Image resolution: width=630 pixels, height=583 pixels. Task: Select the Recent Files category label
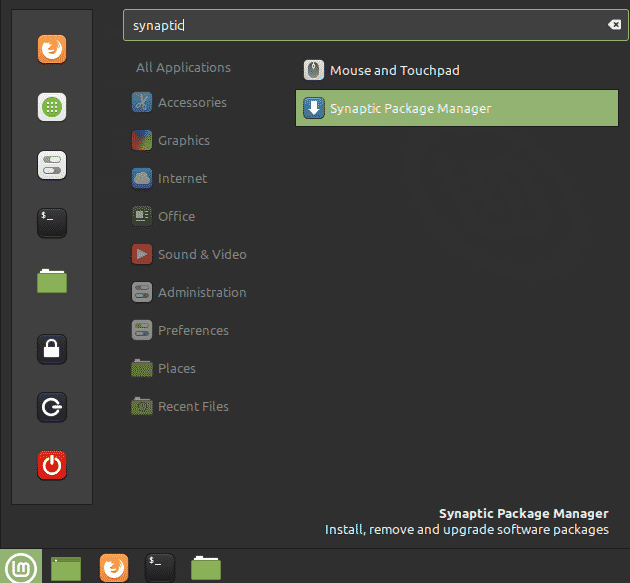pos(193,406)
